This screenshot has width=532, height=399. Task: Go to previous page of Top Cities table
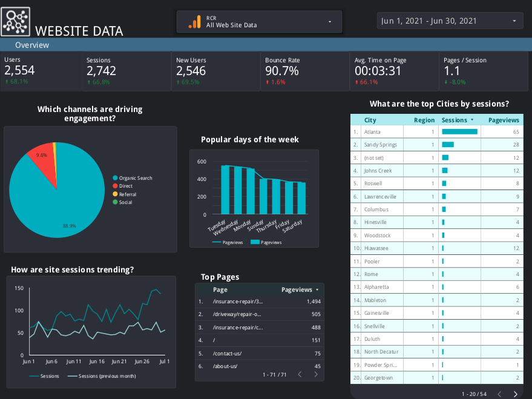click(x=499, y=394)
